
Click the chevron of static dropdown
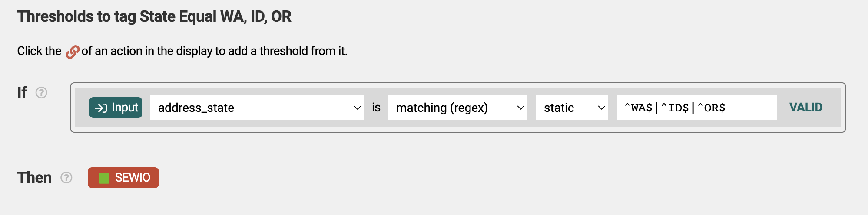602,107
